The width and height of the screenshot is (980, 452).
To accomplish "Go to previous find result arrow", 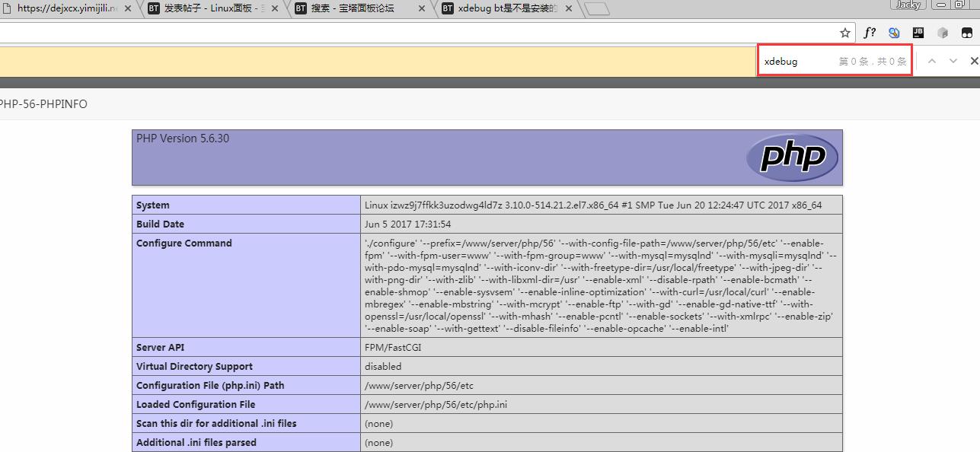I will pos(931,61).
